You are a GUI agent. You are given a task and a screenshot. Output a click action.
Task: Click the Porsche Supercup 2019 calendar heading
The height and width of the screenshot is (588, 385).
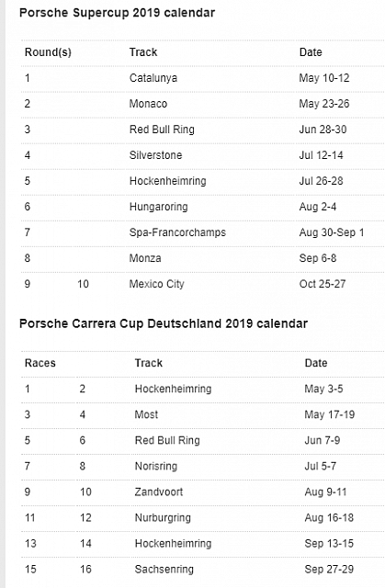(x=117, y=13)
